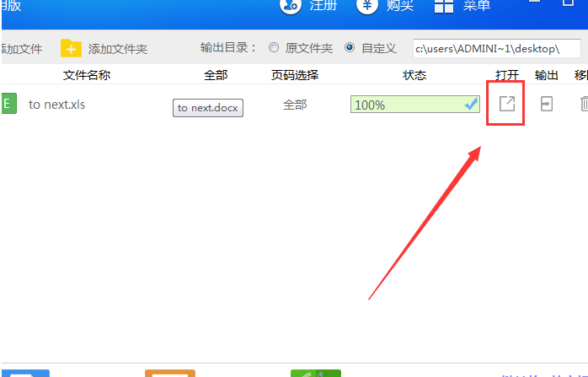This screenshot has width=588, height=377.
Task: Open the converted file via open icon
Action: tap(507, 104)
